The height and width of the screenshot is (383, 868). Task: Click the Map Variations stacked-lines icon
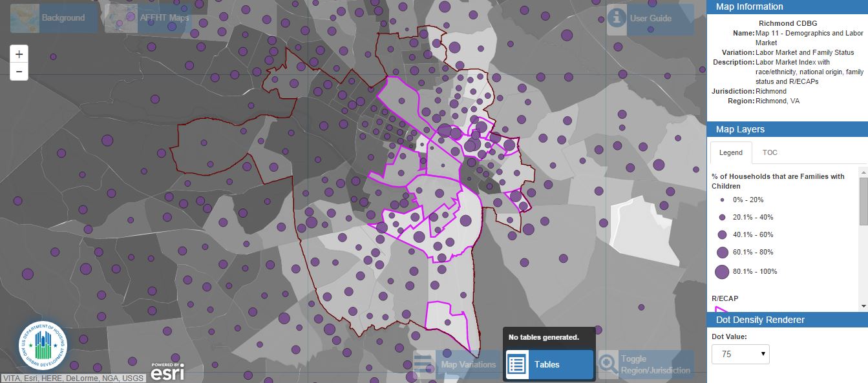[423, 364]
